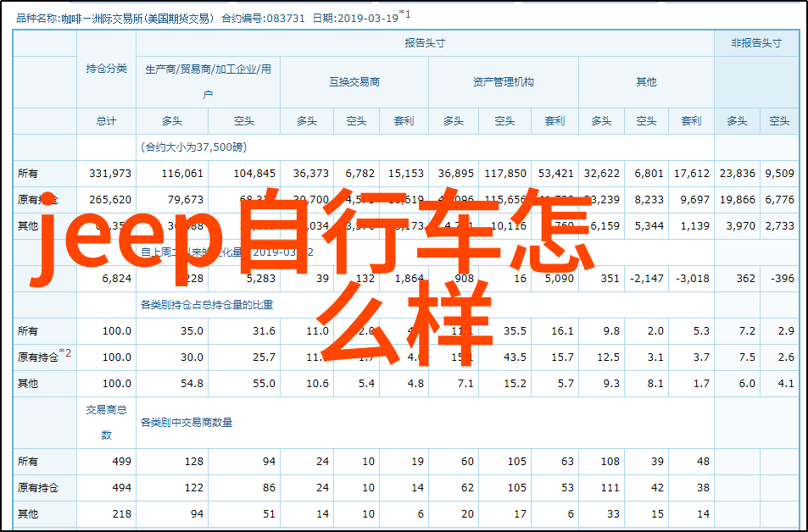Click the percentage 35.0
Screen dimensions: 808x532
(192, 331)
